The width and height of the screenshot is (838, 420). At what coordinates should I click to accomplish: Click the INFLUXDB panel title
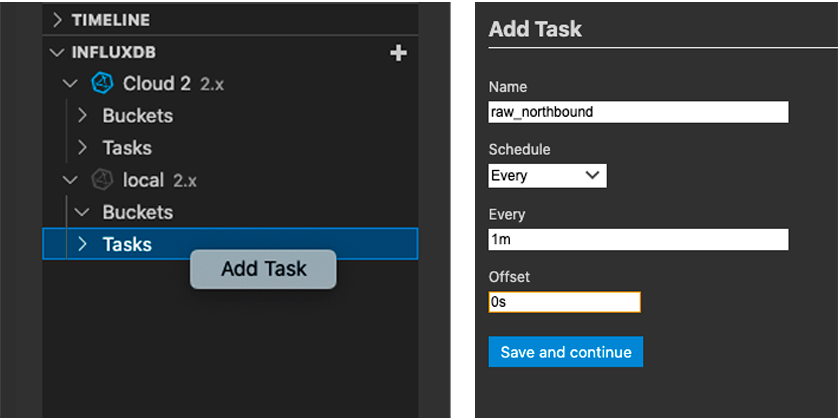pyautogui.click(x=114, y=52)
